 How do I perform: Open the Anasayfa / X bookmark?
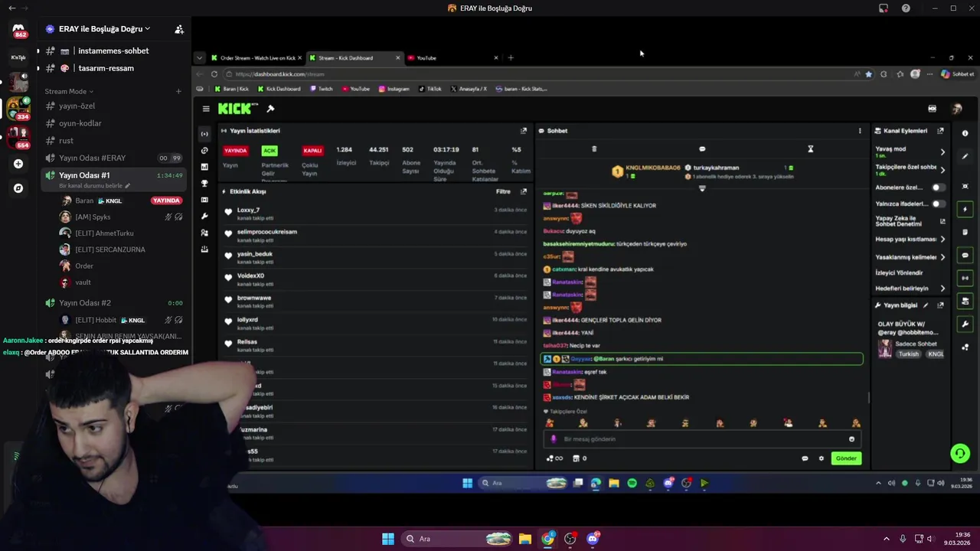coord(469,89)
